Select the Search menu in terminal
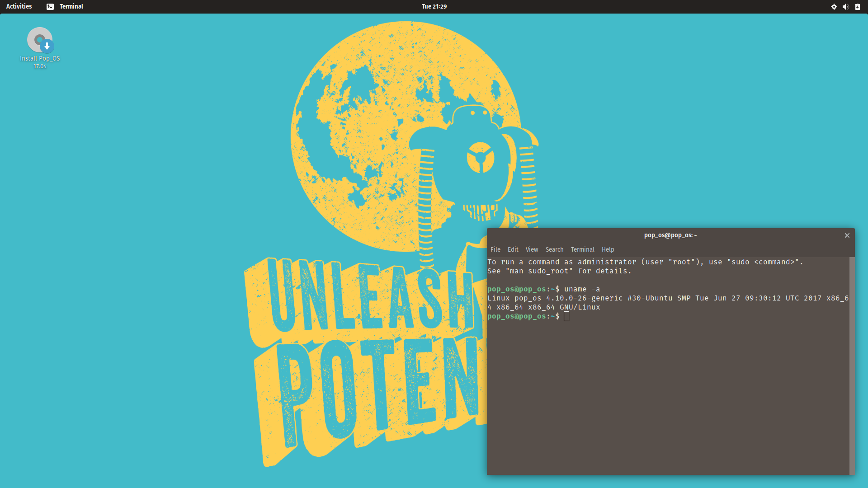 (554, 249)
